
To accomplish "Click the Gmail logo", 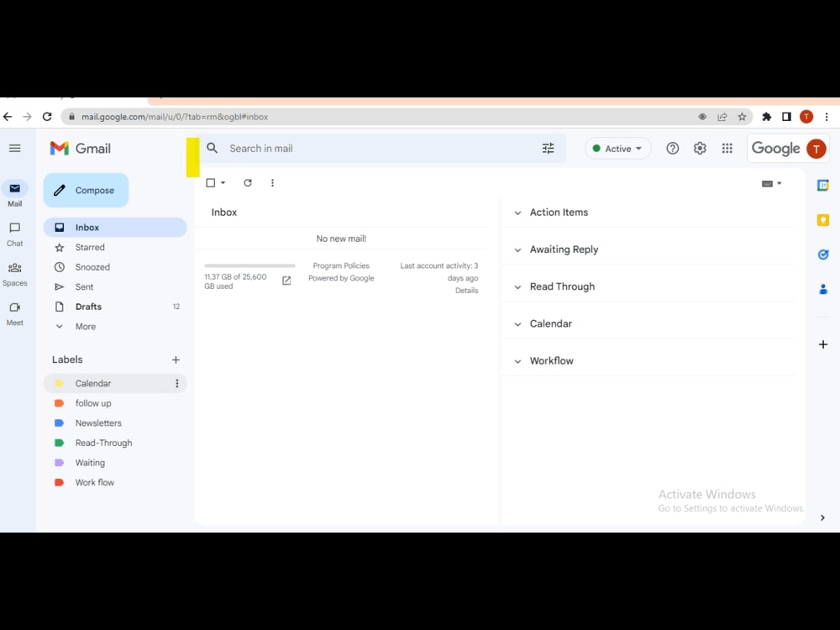I will click(81, 149).
